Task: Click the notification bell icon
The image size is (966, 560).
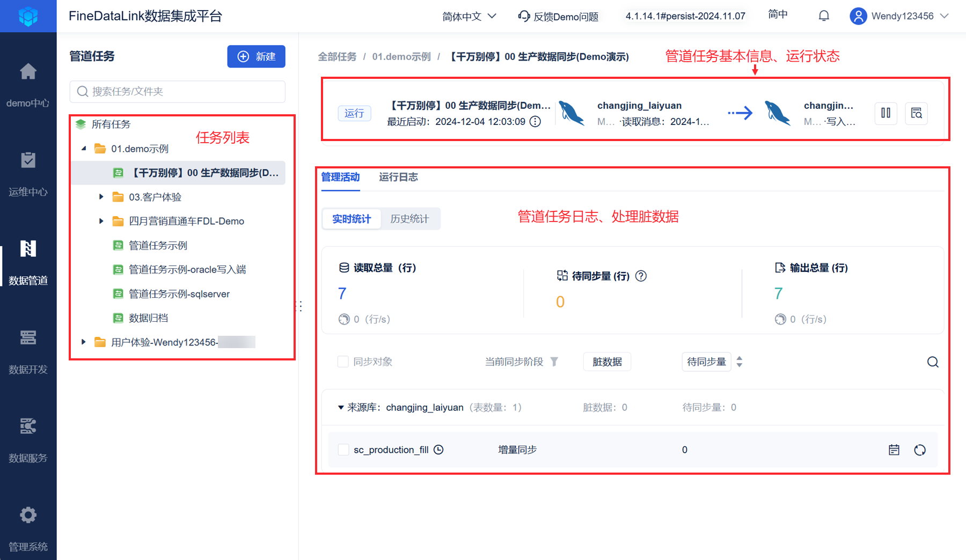Action: [x=824, y=16]
